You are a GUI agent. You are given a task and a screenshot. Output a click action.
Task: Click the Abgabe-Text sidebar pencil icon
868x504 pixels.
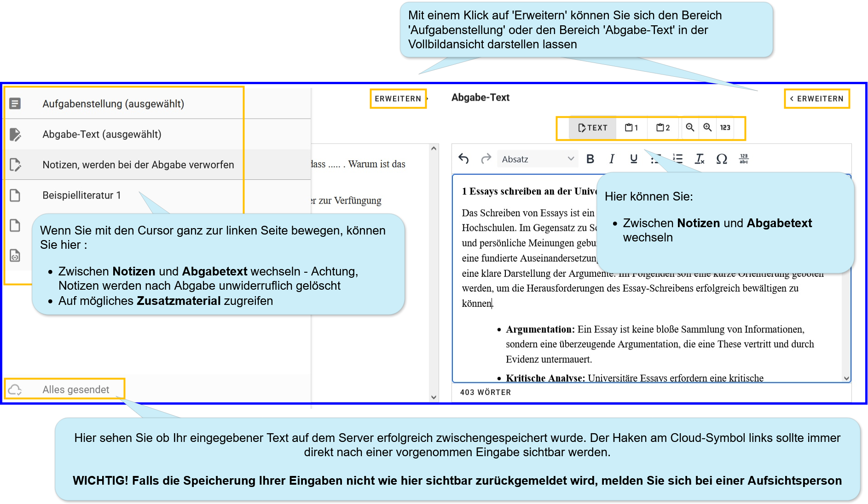pyautogui.click(x=15, y=134)
